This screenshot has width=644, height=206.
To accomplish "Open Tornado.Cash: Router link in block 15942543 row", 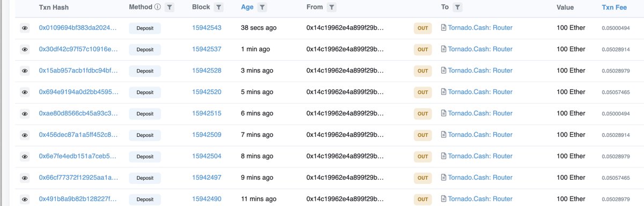I will [480, 28].
